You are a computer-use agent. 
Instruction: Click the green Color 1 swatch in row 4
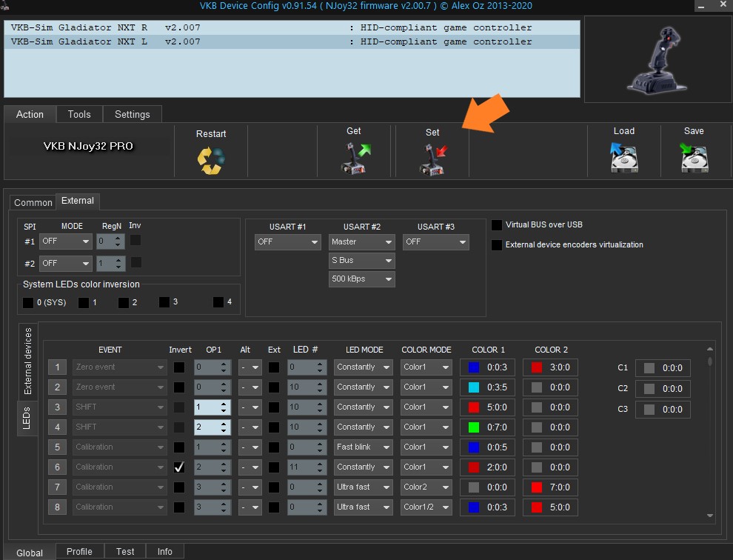(x=474, y=427)
